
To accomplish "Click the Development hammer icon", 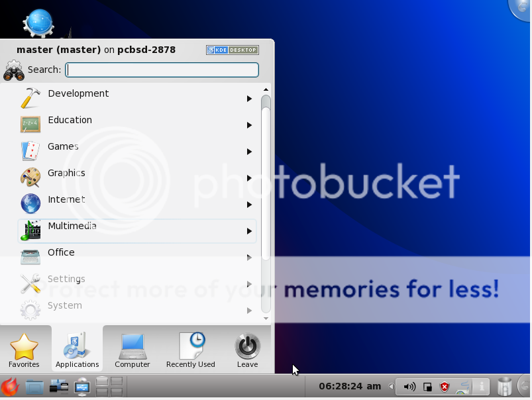I will coord(30,98).
